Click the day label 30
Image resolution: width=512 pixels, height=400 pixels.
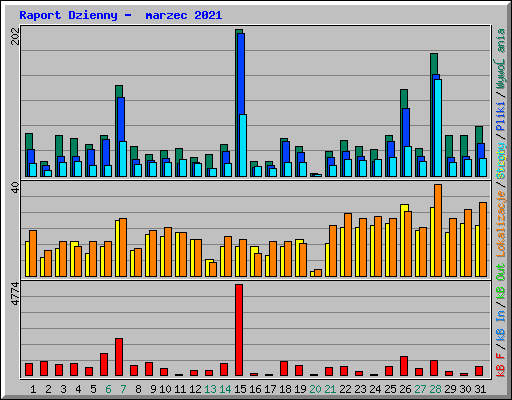(x=465, y=389)
